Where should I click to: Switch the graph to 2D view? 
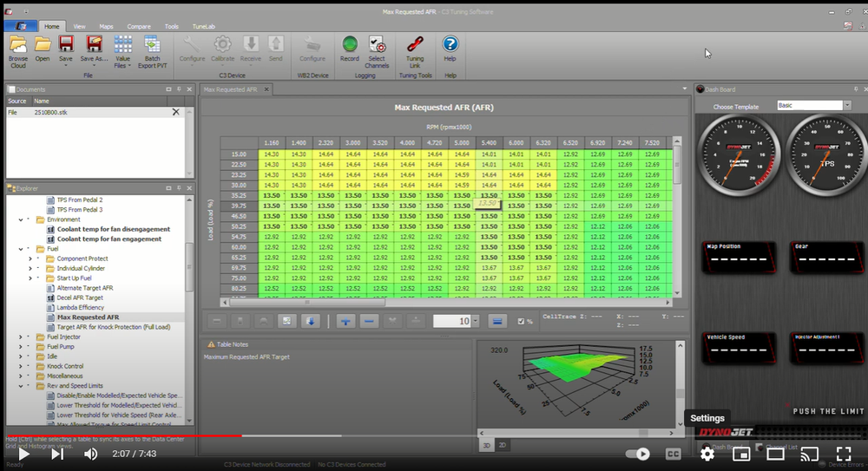(503, 443)
